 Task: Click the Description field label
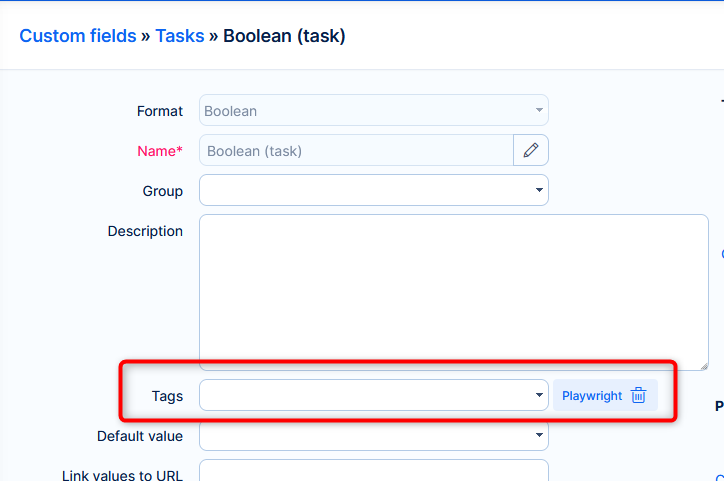(145, 231)
